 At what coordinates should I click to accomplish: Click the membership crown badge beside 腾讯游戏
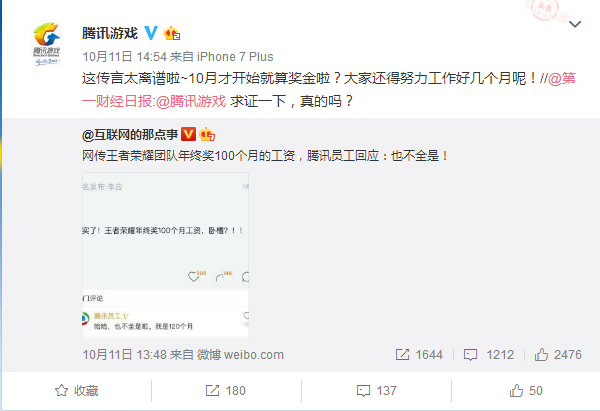(x=172, y=34)
